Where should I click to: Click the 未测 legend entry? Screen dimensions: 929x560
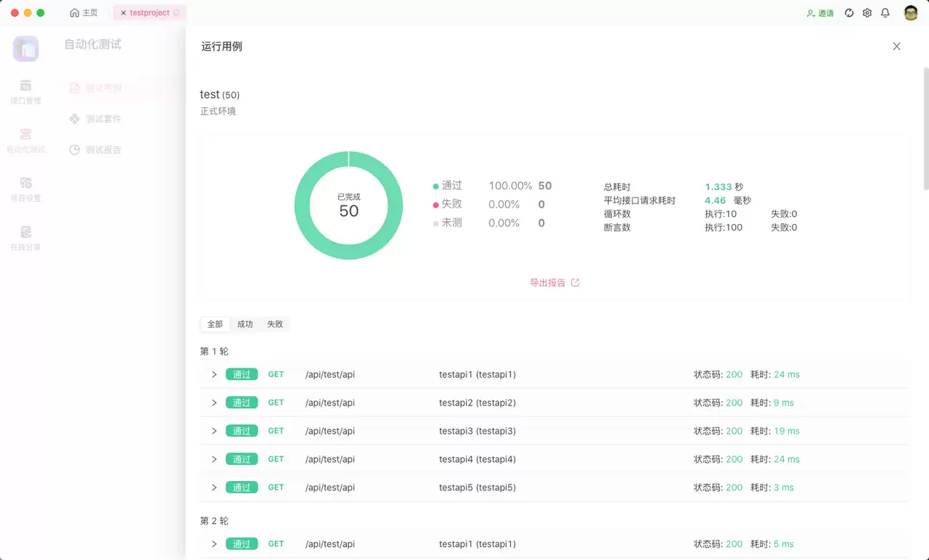click(x=447, y=223)
